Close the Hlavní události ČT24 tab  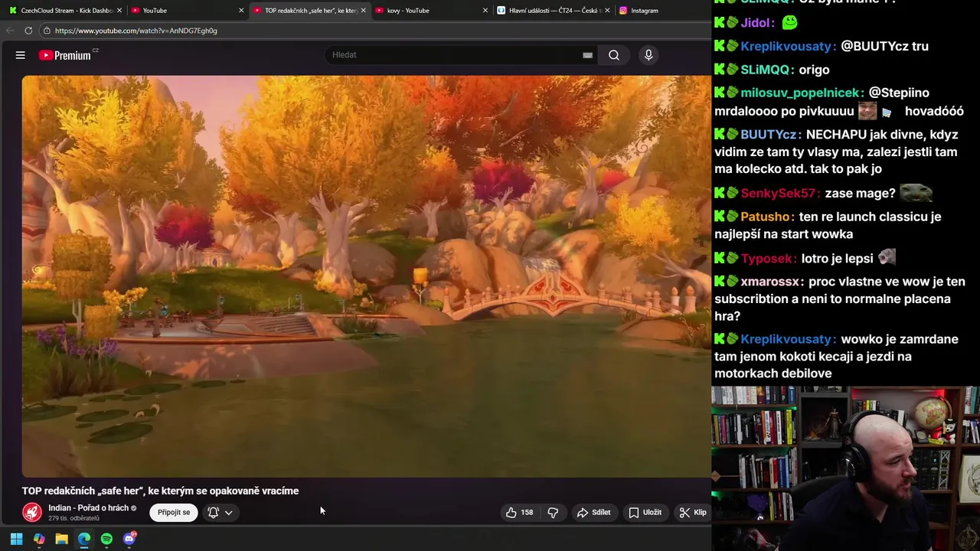click(x=607, y=11)
